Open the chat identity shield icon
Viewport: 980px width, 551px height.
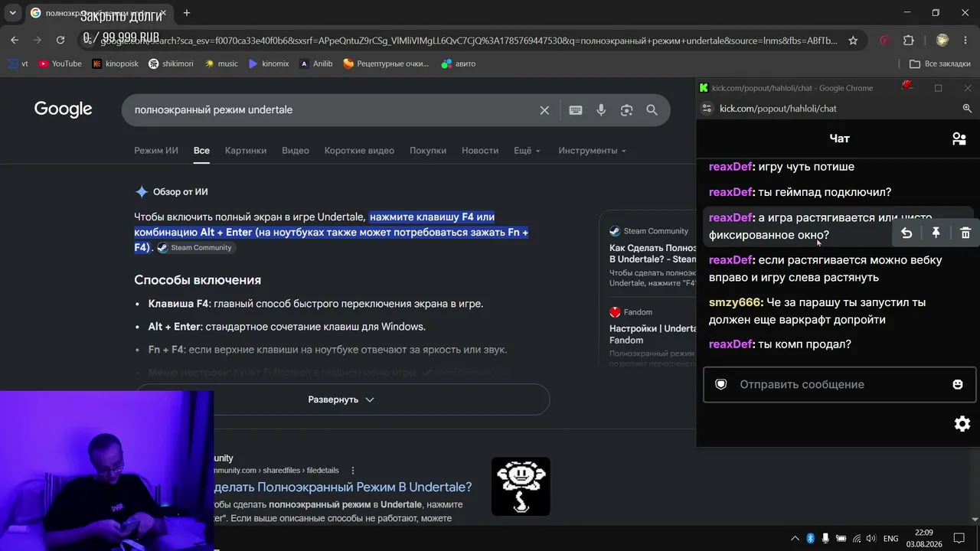[x=720, y=384]
